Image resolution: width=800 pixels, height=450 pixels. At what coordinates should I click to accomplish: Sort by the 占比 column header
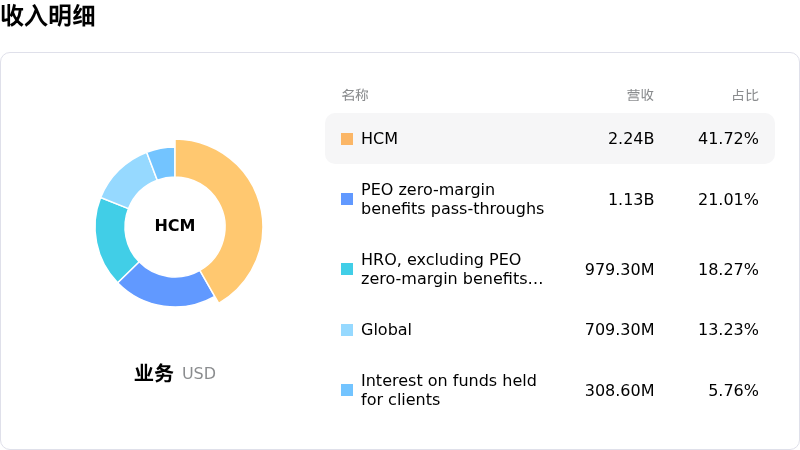tap(745, 95)
